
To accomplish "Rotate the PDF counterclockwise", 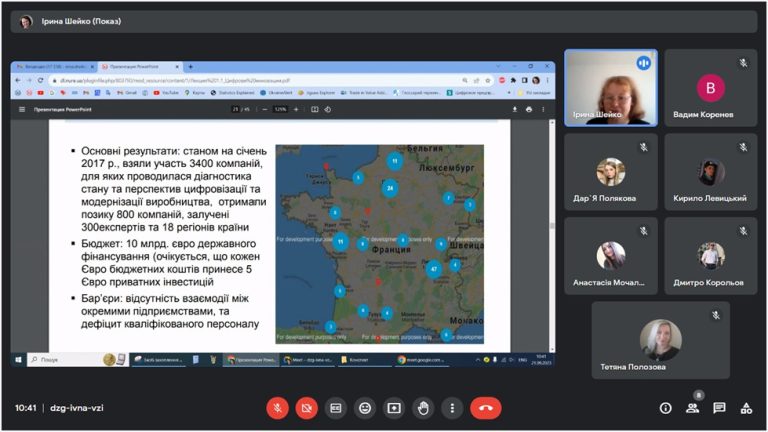I will point(328,109).
